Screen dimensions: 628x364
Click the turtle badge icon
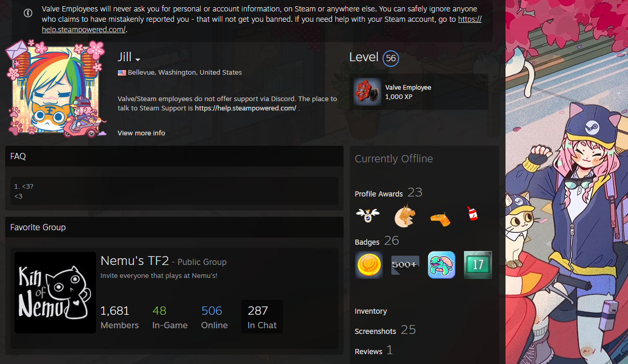442,265
